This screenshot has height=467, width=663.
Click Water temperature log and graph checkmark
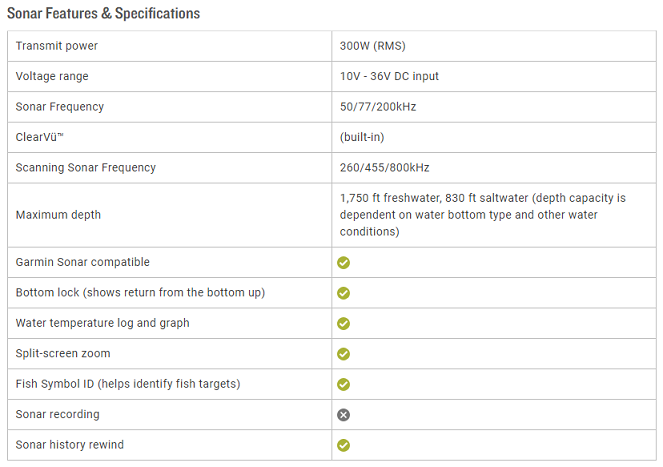click(x=343, y=324)
